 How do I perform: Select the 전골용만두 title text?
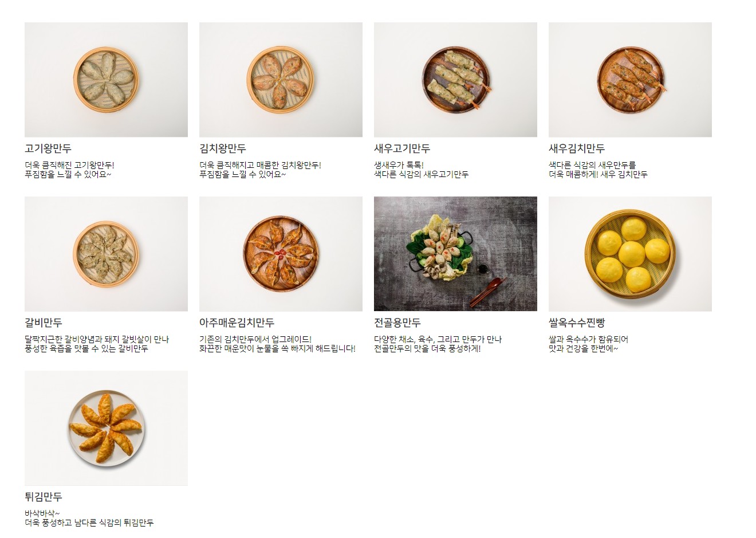(397, 323)
